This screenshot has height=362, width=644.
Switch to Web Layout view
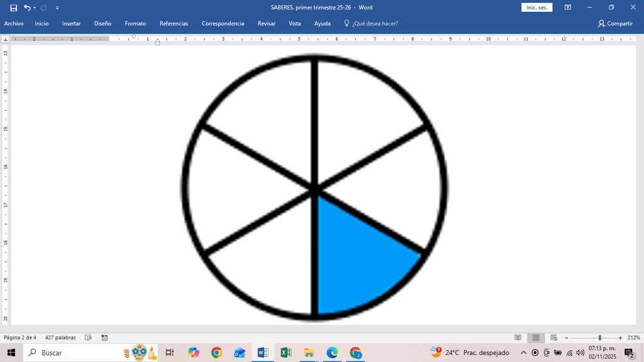[553, 337]
